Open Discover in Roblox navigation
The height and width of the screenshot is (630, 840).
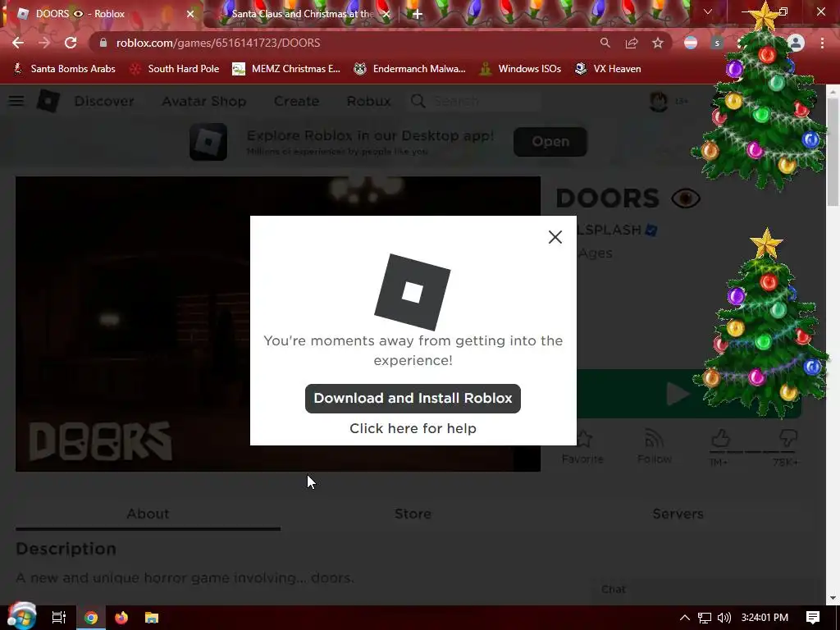click(104, 101)
